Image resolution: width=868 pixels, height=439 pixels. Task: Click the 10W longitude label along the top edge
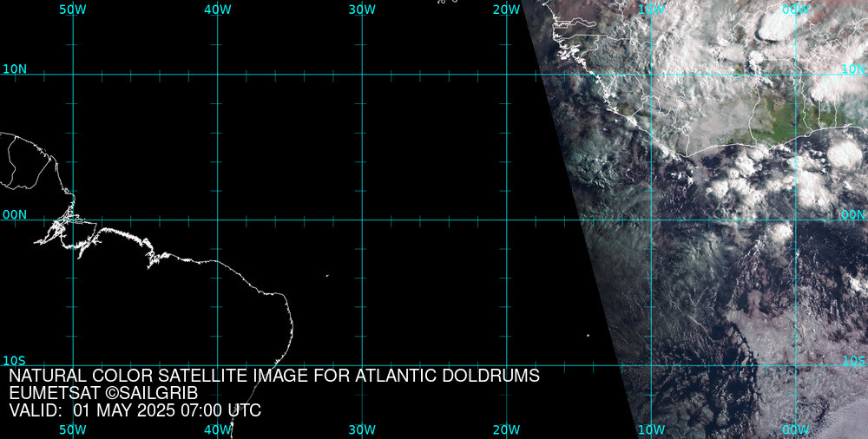pos(652,10)
